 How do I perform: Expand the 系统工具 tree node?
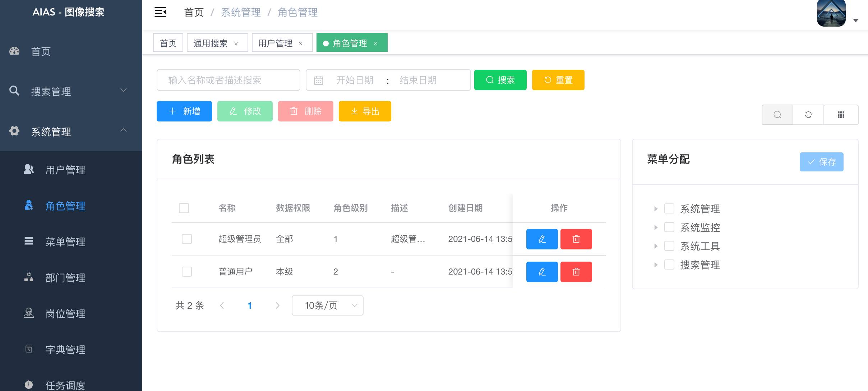(656, 246)
